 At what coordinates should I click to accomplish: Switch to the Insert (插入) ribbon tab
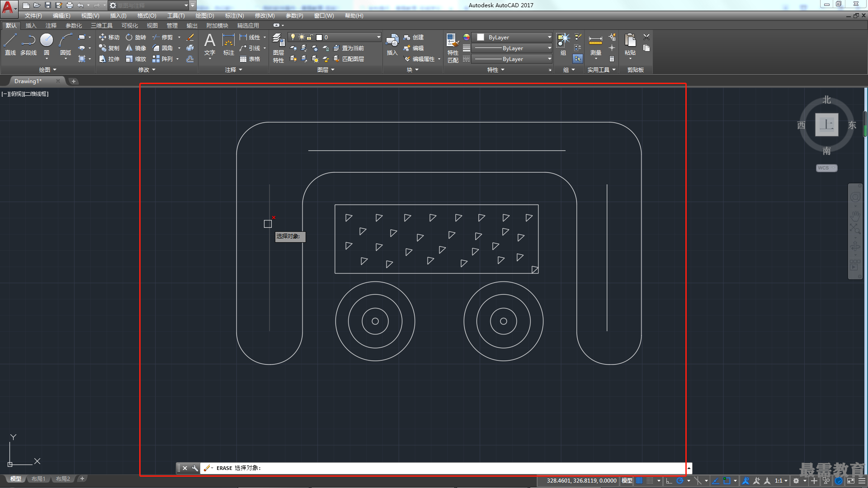coord(31,25)
